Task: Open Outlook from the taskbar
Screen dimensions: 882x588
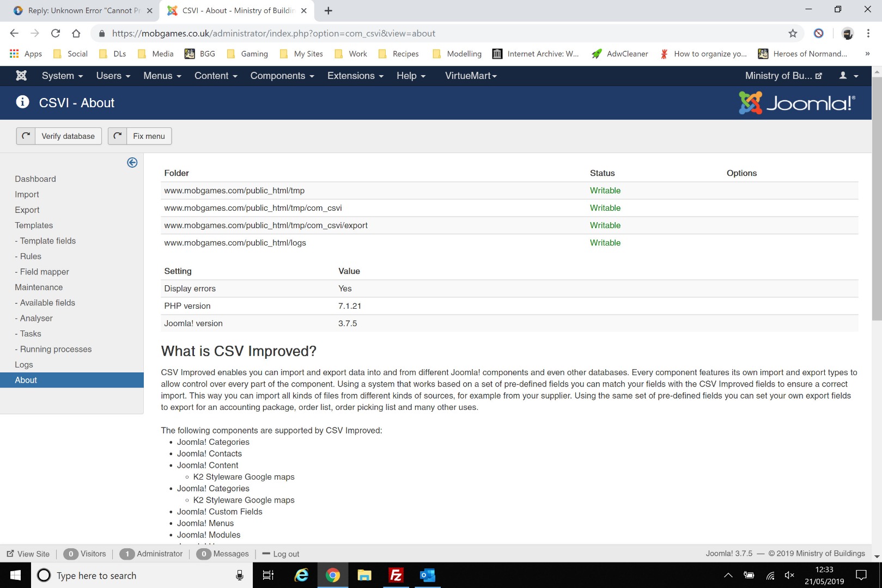Action: (427, 575)
